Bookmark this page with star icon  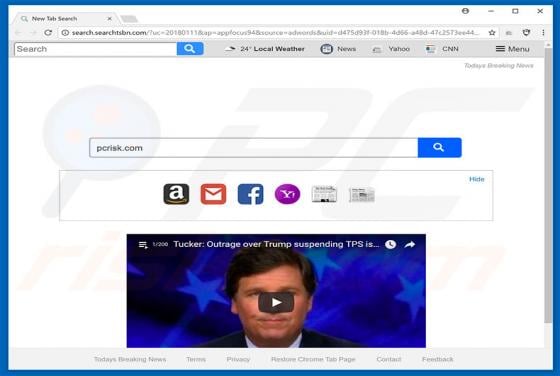coord(492,32)
